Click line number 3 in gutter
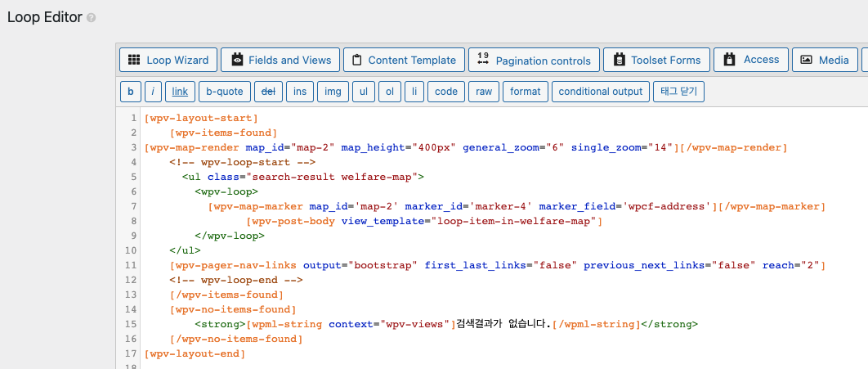 coord(133,147)
